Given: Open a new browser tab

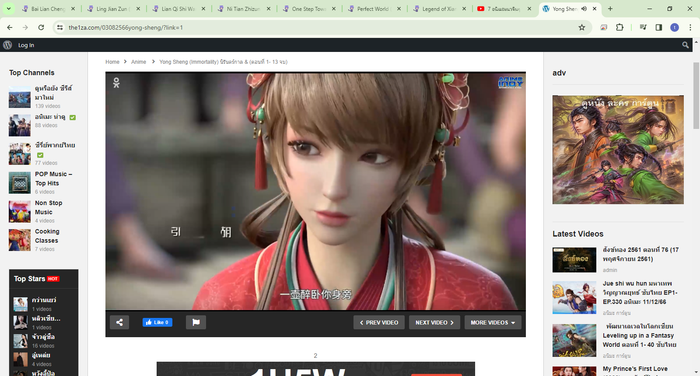Looking at the screenshot, I should tap(610, 8).
